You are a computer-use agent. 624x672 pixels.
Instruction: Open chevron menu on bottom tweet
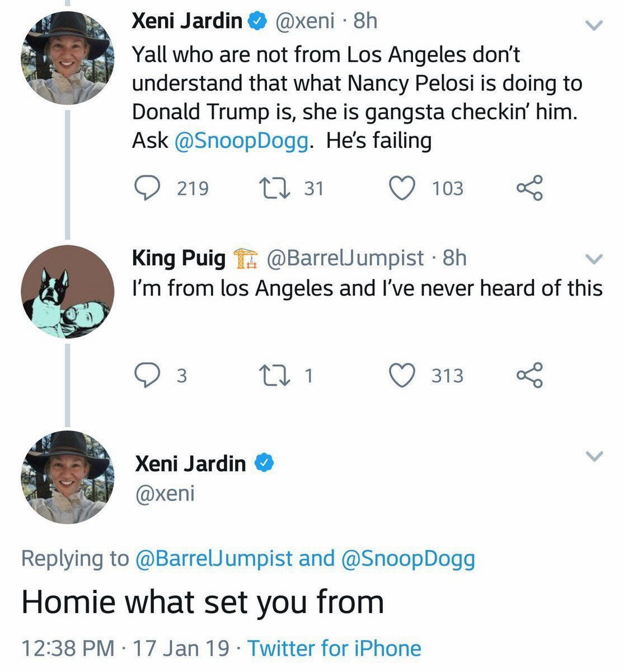[x=594, y=456]
